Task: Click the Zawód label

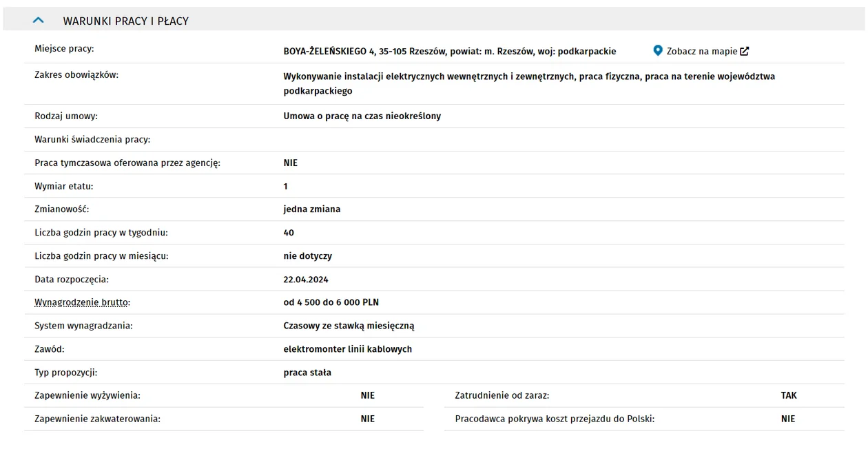Action: [x=50, y=349]
